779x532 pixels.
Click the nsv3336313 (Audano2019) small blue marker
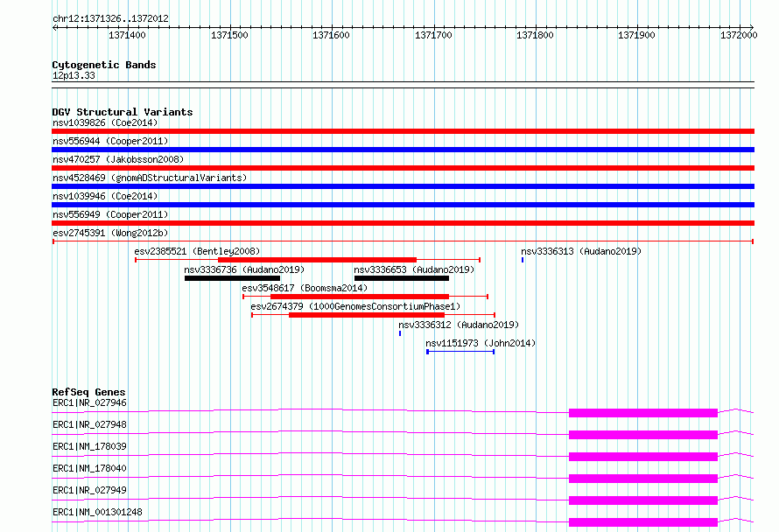523,260
